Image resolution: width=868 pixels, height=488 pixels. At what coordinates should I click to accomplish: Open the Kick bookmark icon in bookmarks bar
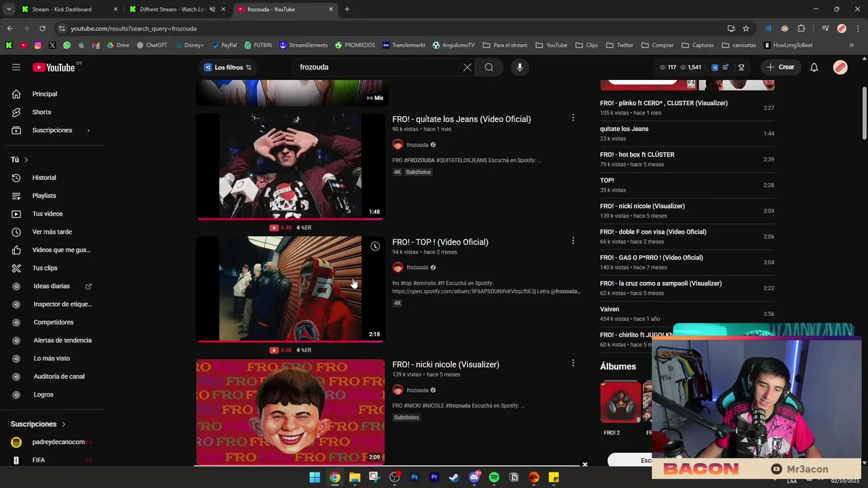9,45
